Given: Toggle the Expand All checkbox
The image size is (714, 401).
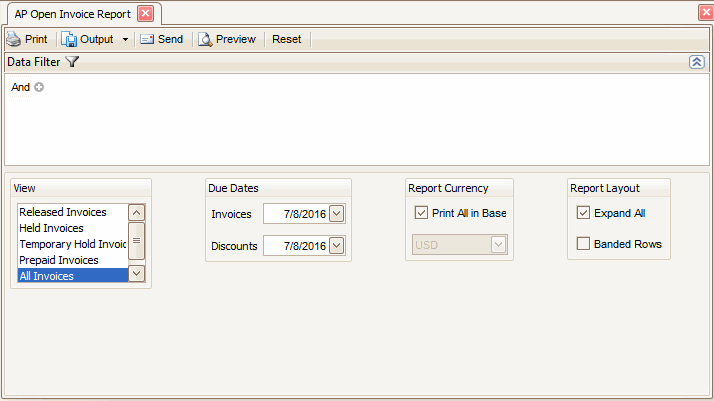Looking at the screenshot, I should pyautogui.click(x=583, y=213).
